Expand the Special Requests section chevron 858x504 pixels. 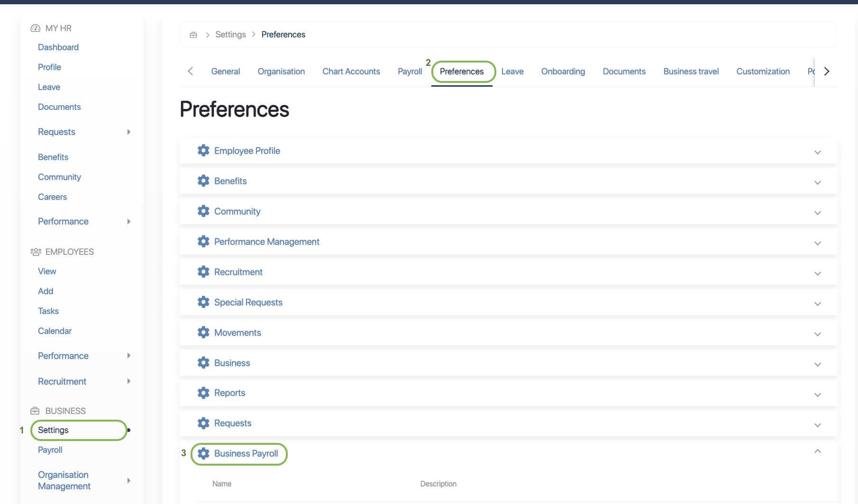pos(817,304)
